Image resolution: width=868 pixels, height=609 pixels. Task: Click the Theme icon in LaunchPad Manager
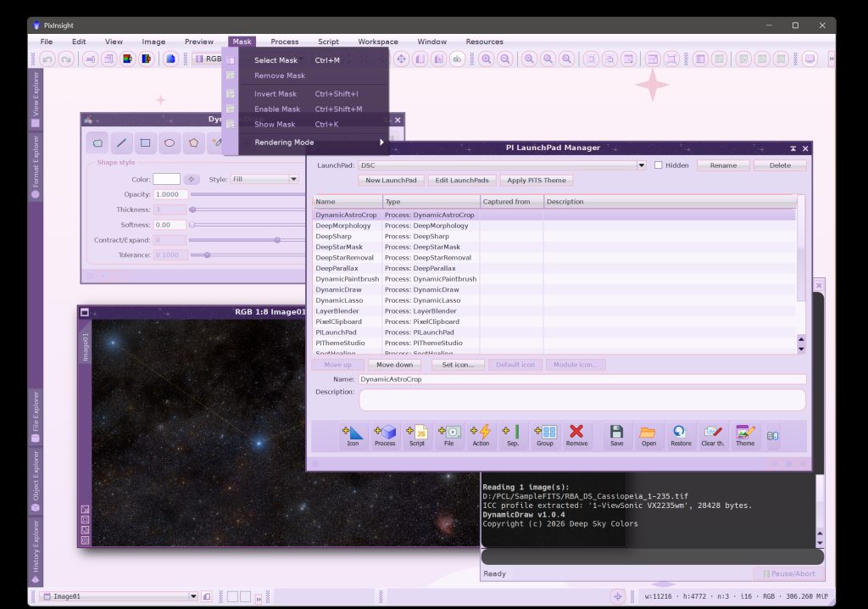[x=745, y=436]
